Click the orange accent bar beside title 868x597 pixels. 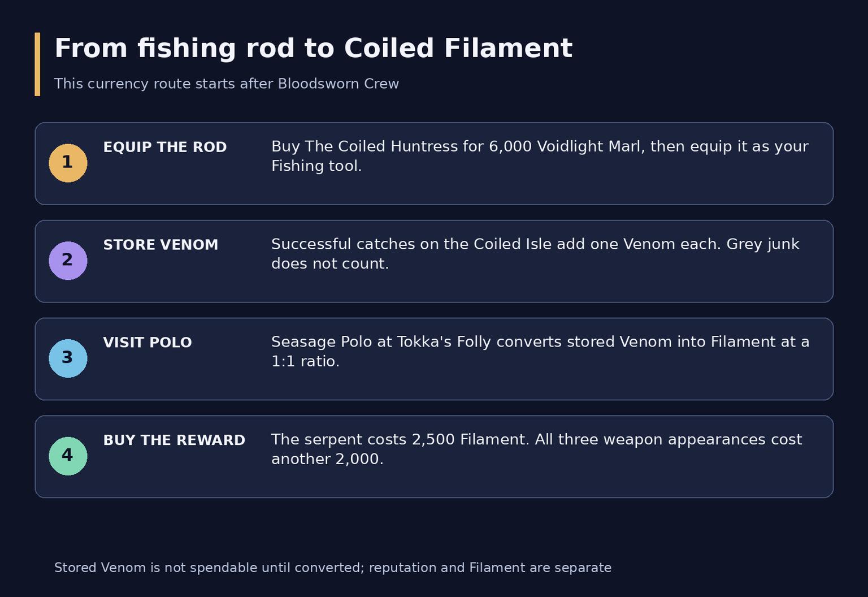(37, 64)
